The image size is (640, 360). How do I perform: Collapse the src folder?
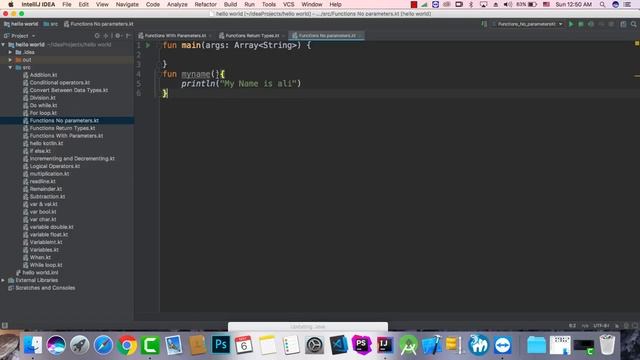10,67
